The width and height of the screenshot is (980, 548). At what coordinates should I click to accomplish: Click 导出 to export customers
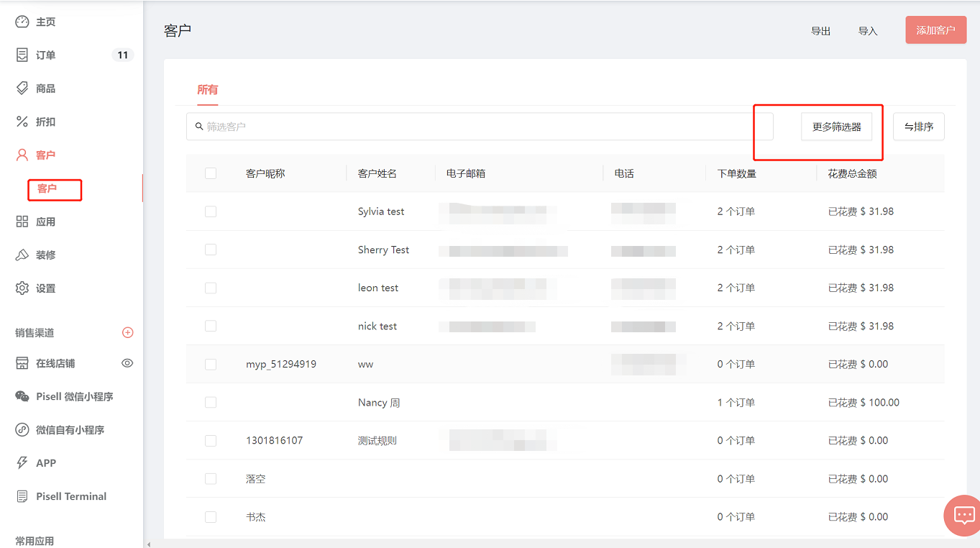pyautogui.click(x=821, y=31)
